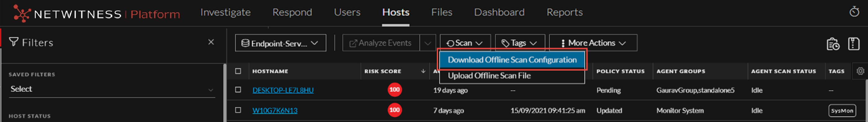
Task: Go to the Investigate tab
Action: [x=226, y=12]
